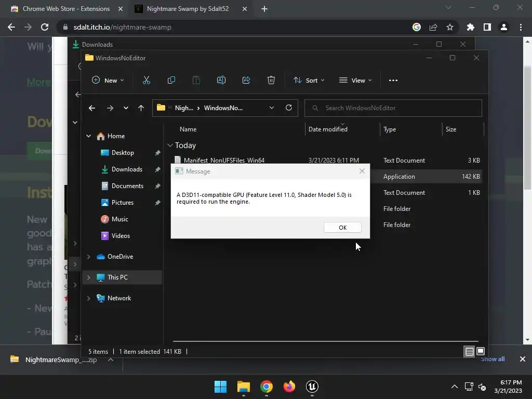The image size is (532, 399).
Task: Open NightmareSwamp zip download options chevron
Action: tap(111, 360)
